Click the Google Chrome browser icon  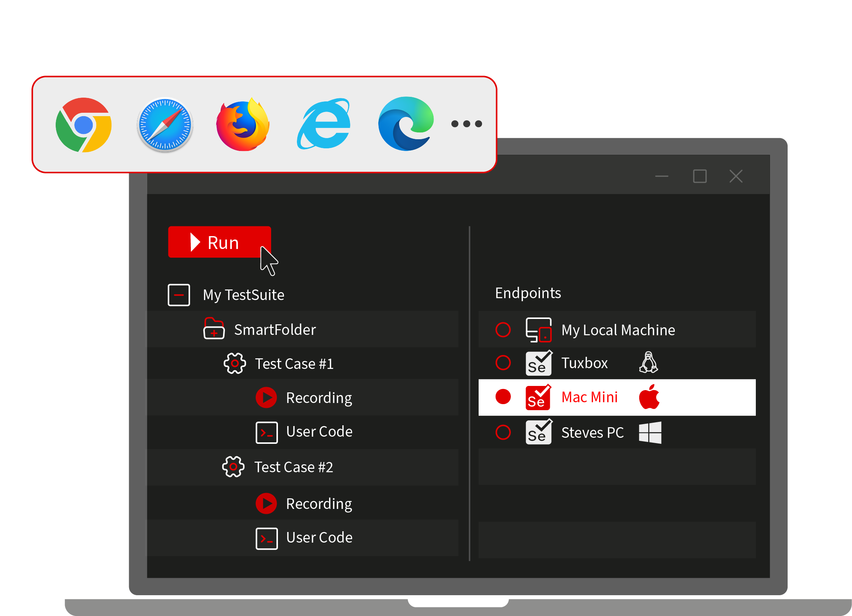pos(84,125)
